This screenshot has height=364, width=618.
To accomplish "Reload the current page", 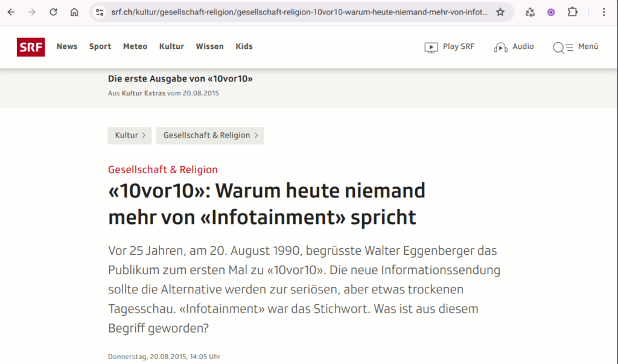I will (x=53, y=12).
